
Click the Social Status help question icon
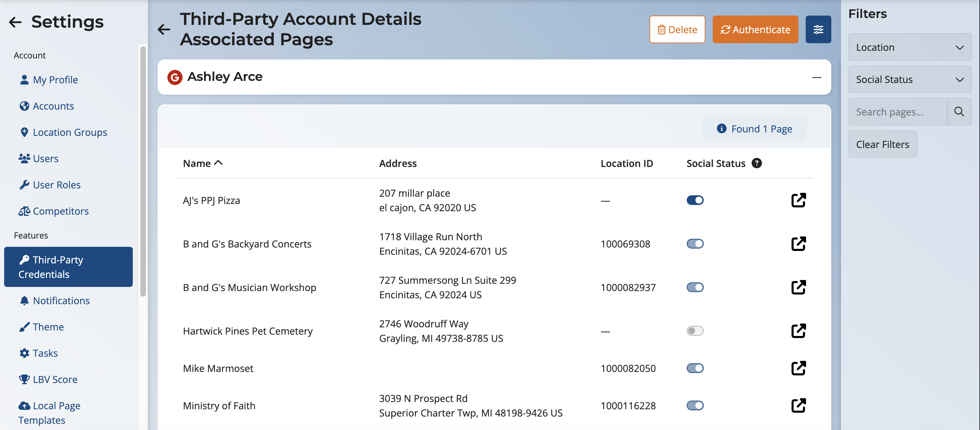(757, 163)
